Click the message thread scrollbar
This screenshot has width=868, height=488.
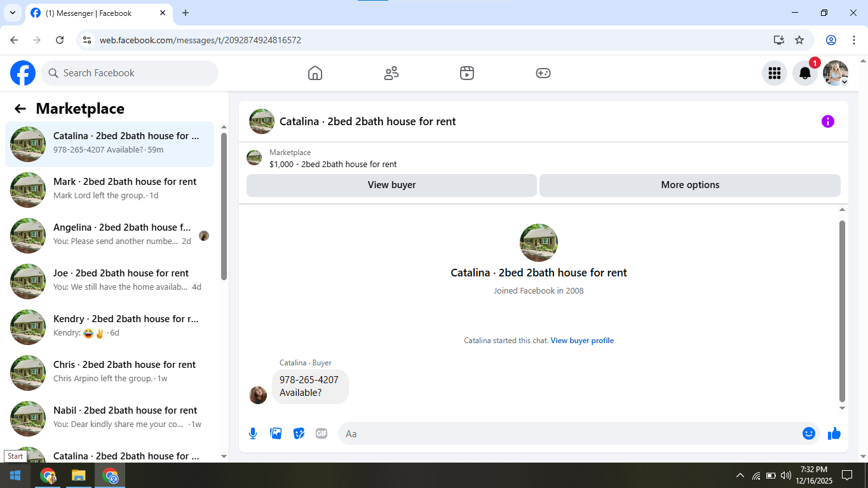[x=843, y=311]
